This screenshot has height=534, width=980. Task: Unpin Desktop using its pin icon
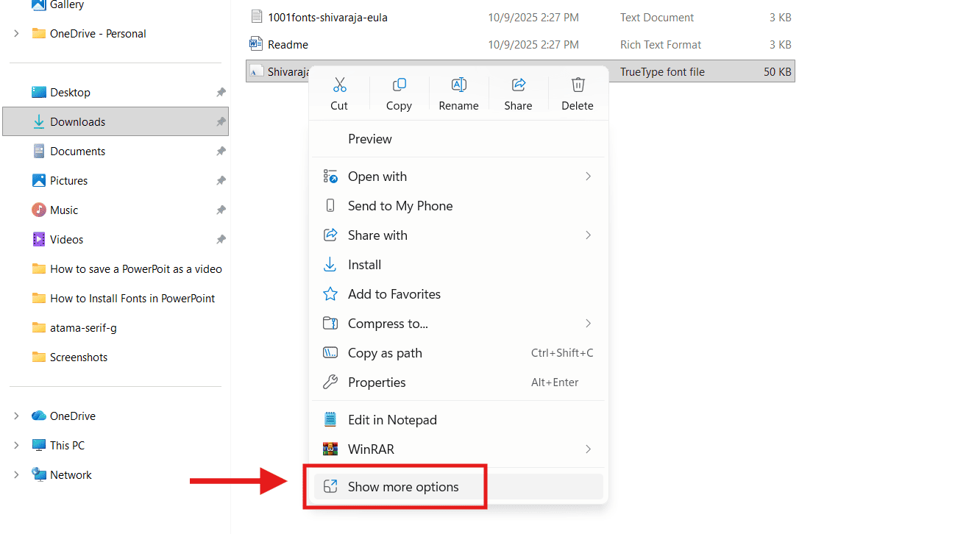[x=221, y=93]
